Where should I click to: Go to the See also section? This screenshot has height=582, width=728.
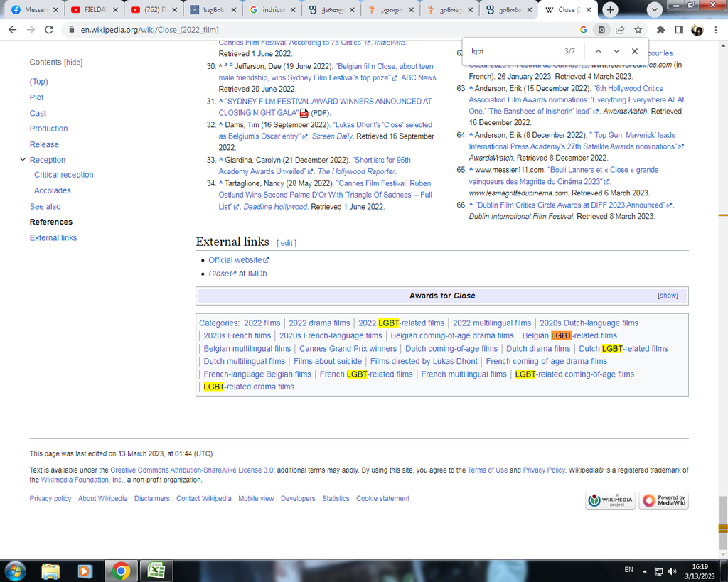click(x=45, y=207)
